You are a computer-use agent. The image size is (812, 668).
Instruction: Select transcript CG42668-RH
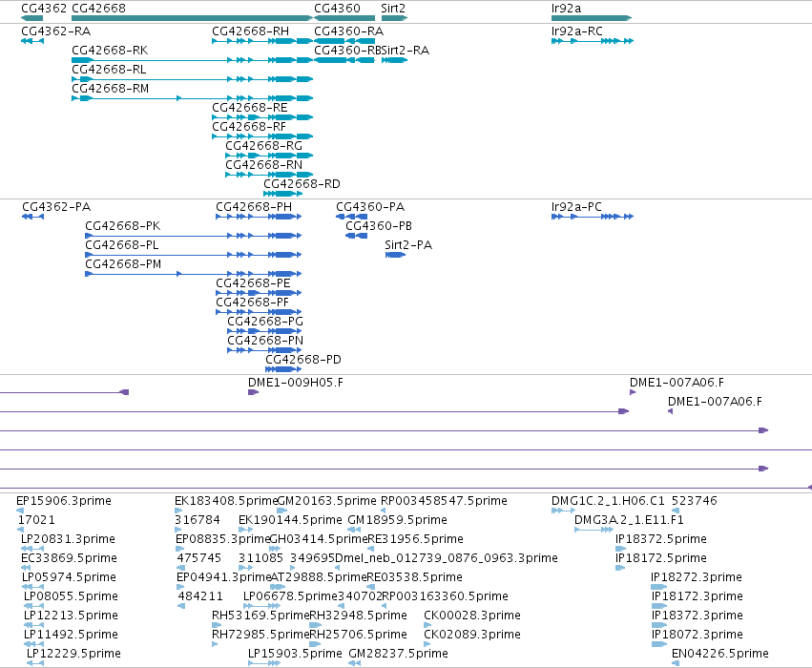[x=251, y=31]
